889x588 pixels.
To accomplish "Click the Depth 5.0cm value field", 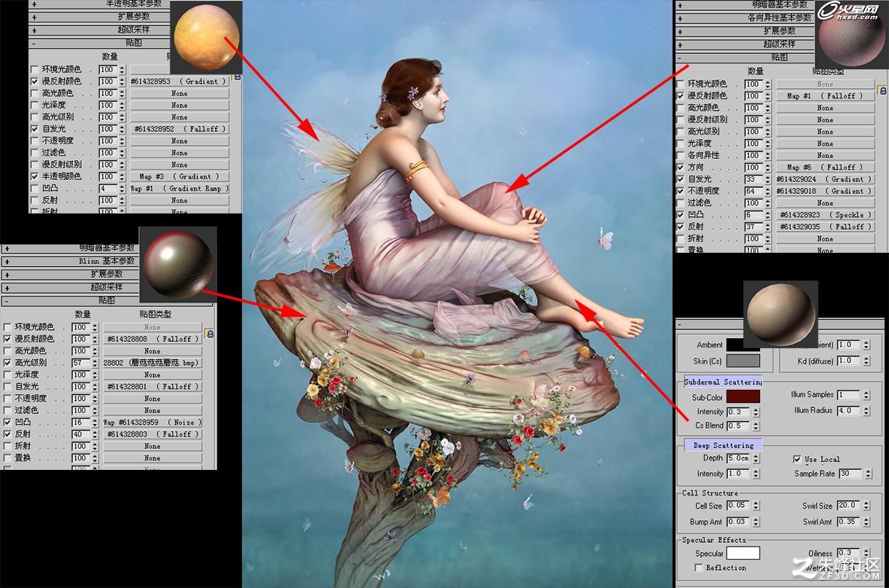I will [738, 458].
